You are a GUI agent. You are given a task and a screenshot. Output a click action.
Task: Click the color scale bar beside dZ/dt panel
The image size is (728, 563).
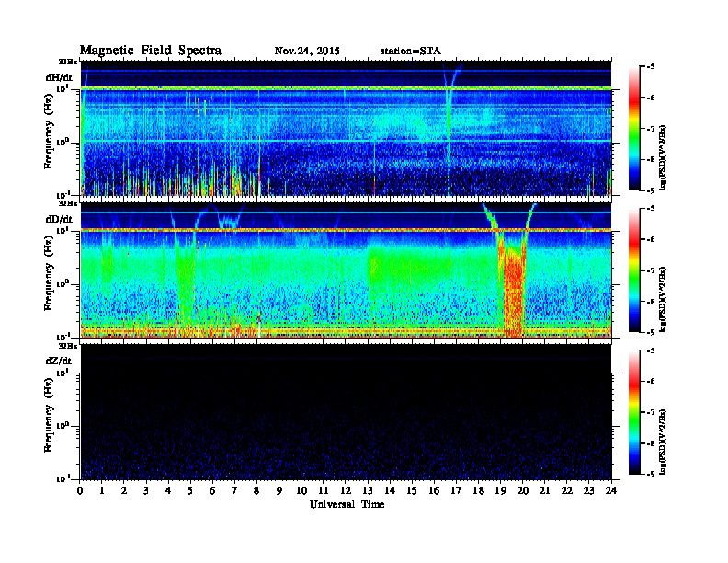[x=634, y=412]
